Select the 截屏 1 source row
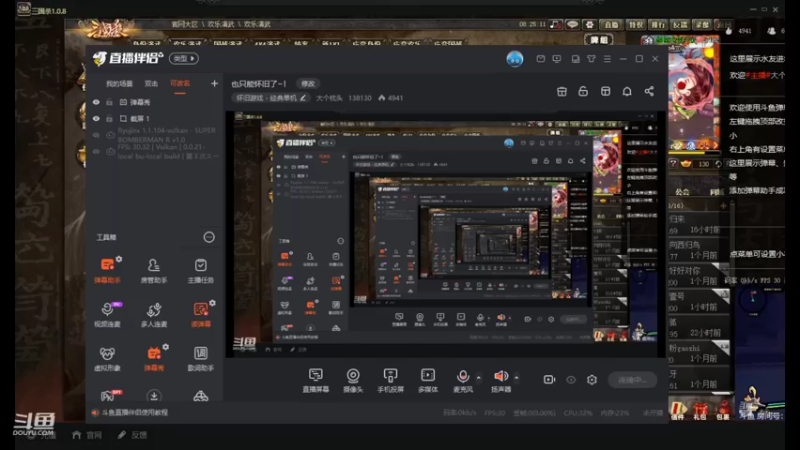 [x=156, y=118]
